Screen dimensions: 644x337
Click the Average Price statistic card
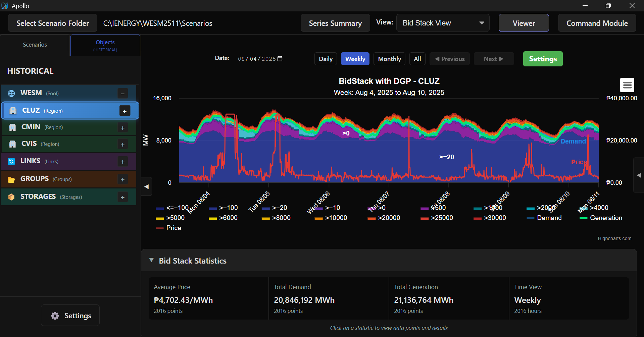tap(208, 298)
